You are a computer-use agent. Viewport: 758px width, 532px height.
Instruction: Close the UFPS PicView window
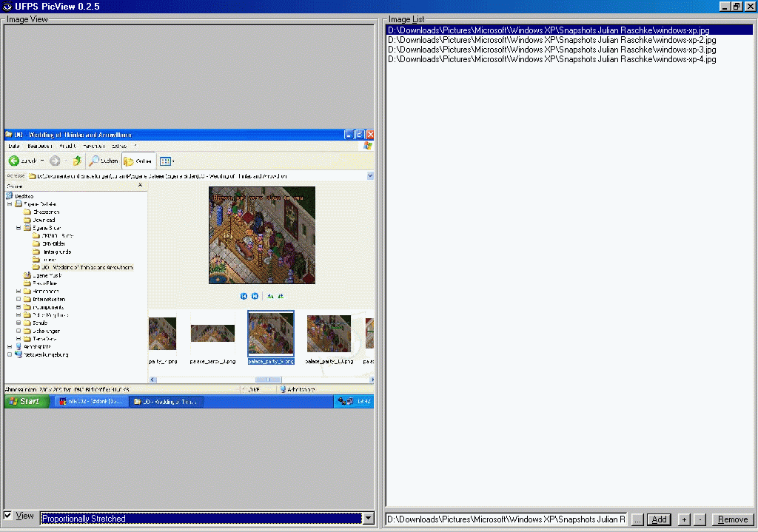[749, 6]
